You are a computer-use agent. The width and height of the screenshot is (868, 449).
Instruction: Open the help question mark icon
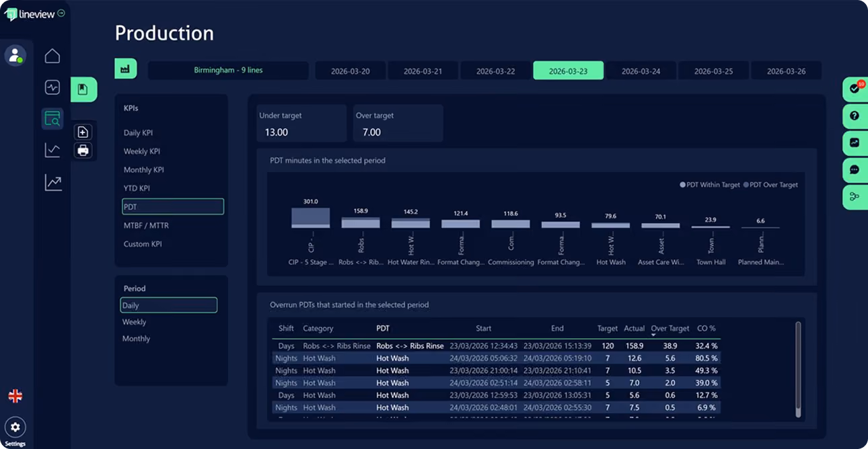coord(855,116)
